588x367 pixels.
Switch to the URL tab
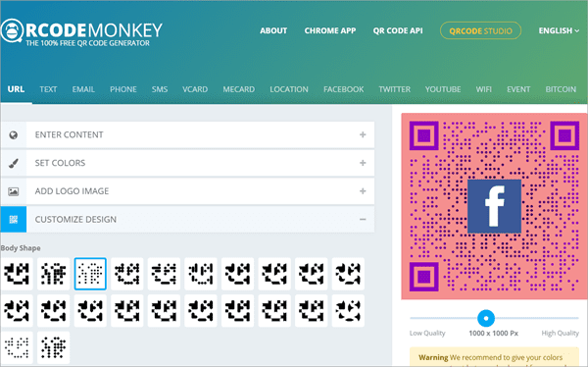click(16, 89)
